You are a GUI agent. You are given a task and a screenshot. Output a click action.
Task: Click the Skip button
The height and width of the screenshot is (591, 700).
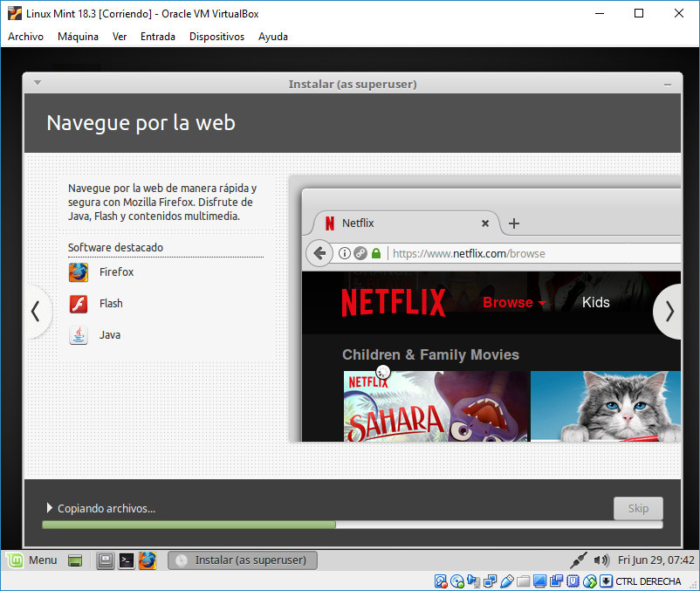[638, 508]
